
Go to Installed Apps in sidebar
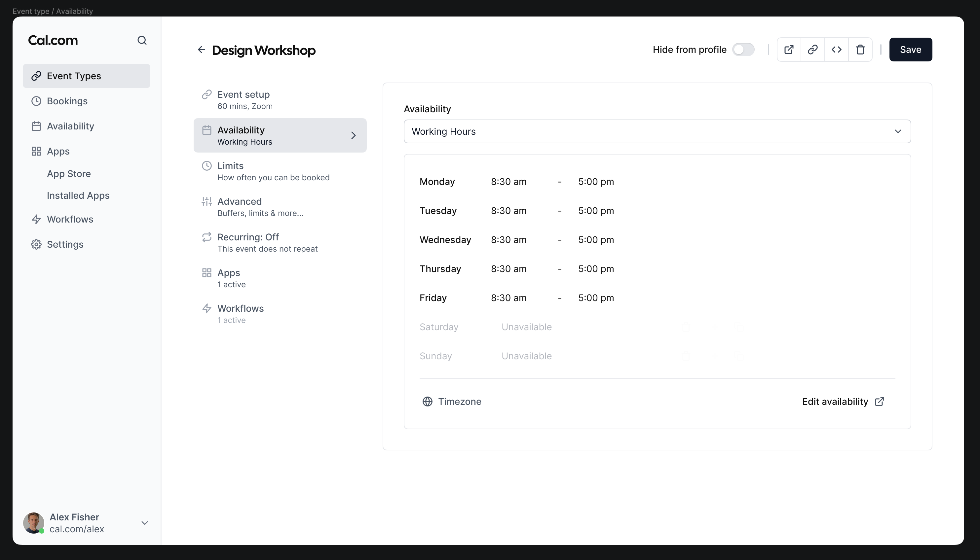click(78, 196)
